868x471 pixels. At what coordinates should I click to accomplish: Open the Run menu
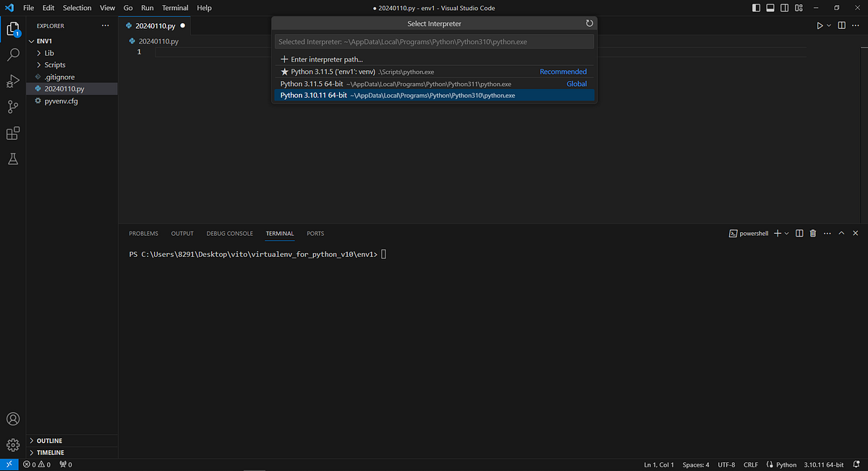coord(148,8)
